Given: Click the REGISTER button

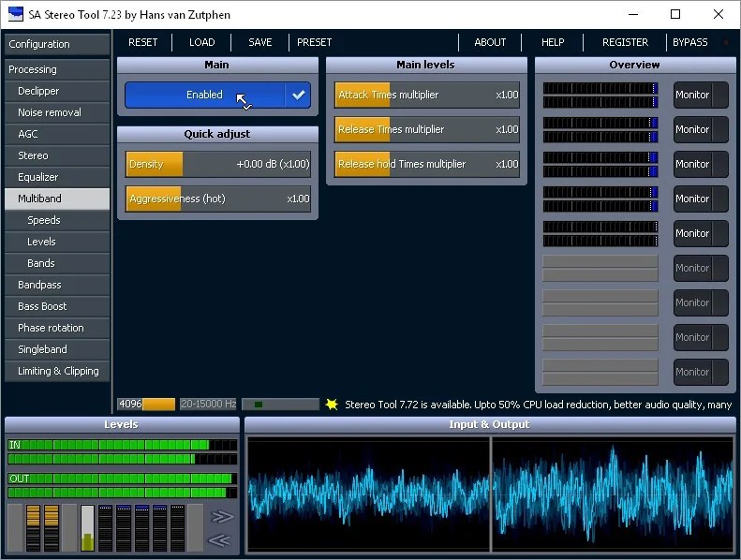Looking at the screenshot, I should click(x=625, y=42).
